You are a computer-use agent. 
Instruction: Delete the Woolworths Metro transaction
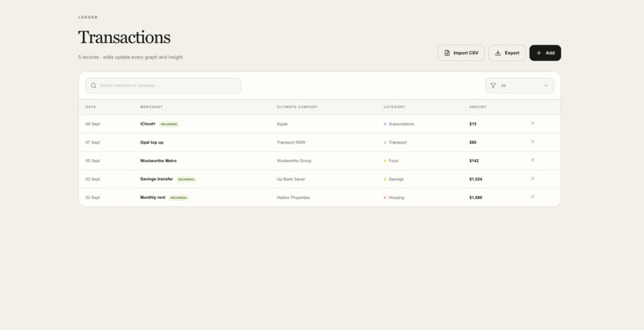coord(532,161)
